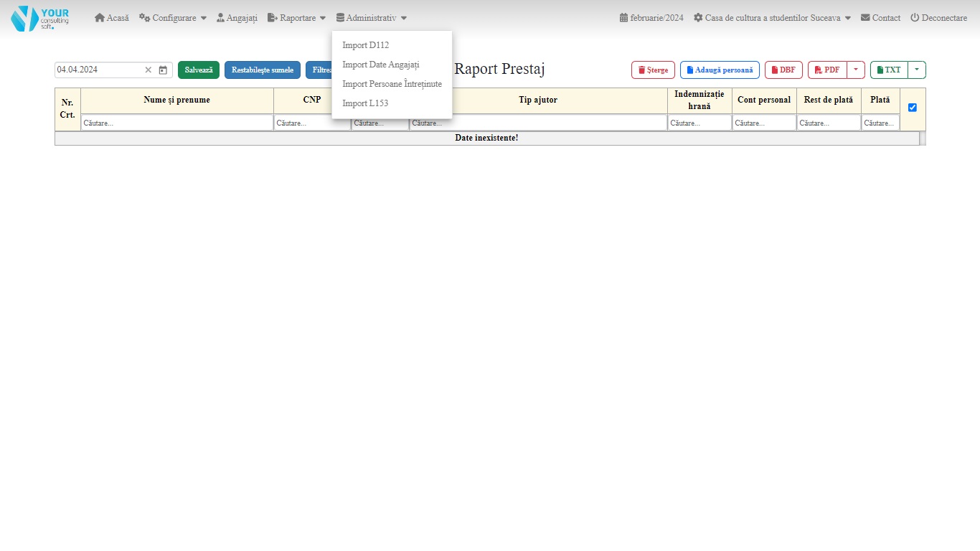This screenshot has height=551, width=980.
Task: Click the Deconectare power icon
Action: 915,18
